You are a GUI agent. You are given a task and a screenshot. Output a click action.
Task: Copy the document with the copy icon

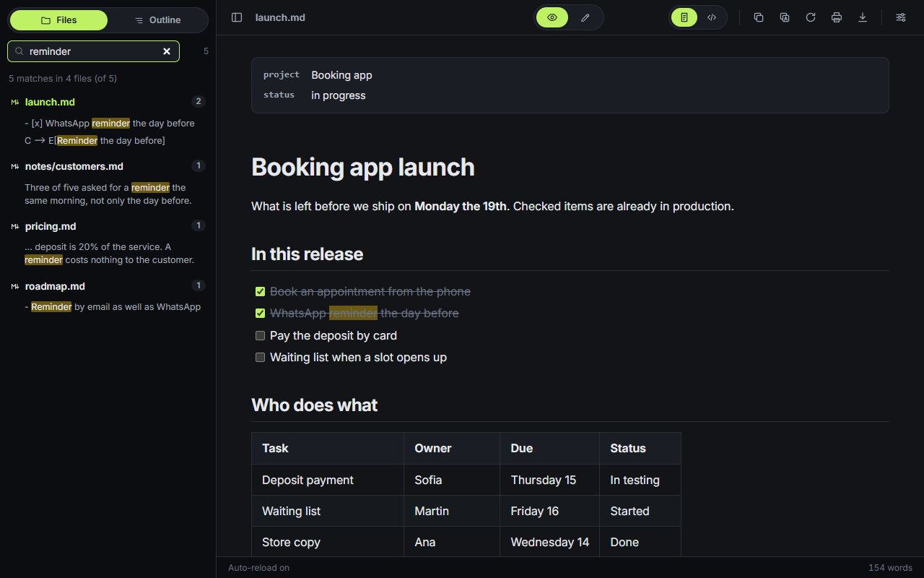point(759,17)
